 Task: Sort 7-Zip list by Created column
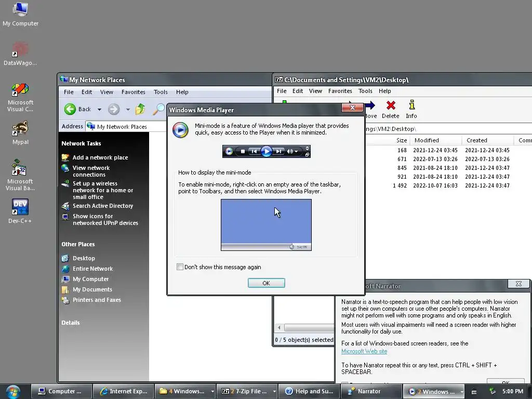tap(487, 140)
